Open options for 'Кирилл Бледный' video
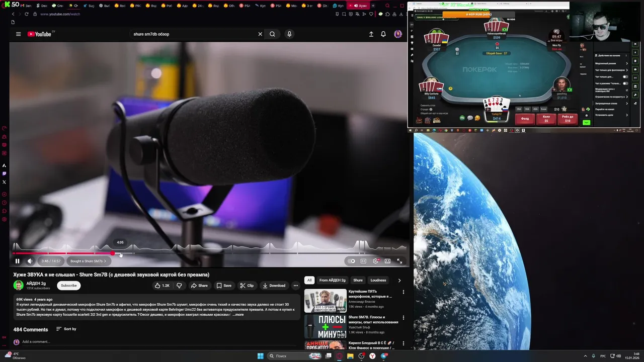Screen dimensions: 644x362 pos(403,344)
